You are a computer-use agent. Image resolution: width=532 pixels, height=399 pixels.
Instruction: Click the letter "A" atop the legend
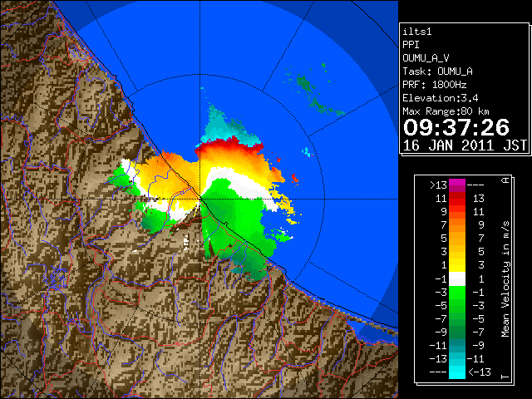505,180
